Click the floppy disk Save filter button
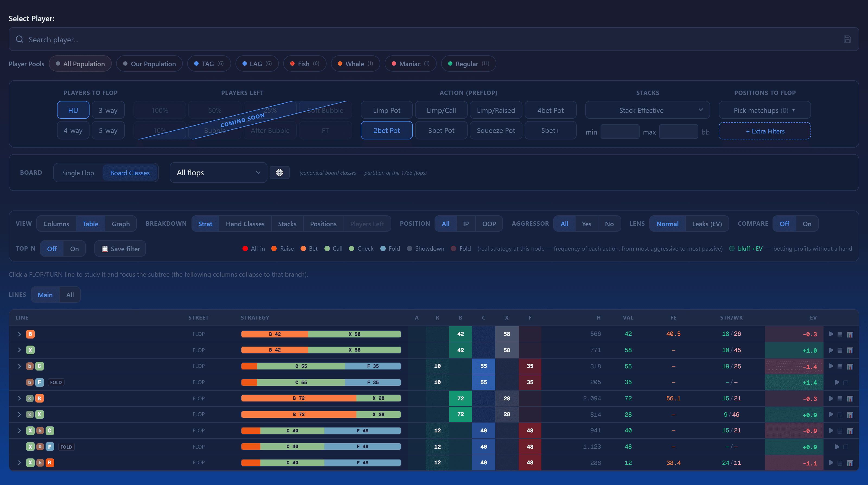868x485 pixels. point(120,249)
